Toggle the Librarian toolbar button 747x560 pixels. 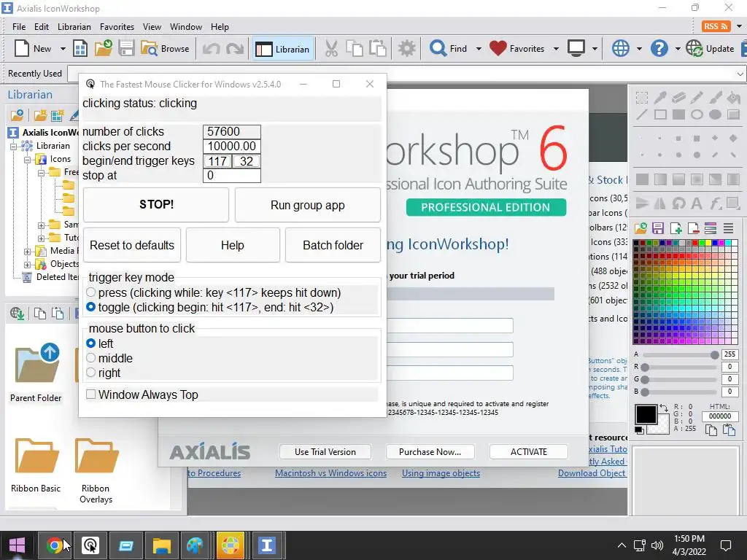point(282,49)
